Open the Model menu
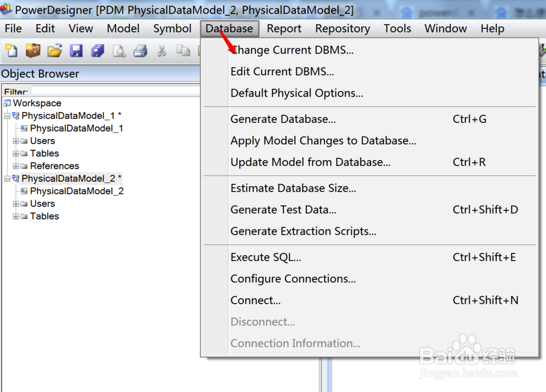Image resolution: width=546 pixels, height=392 pixels. coord(123,28)
